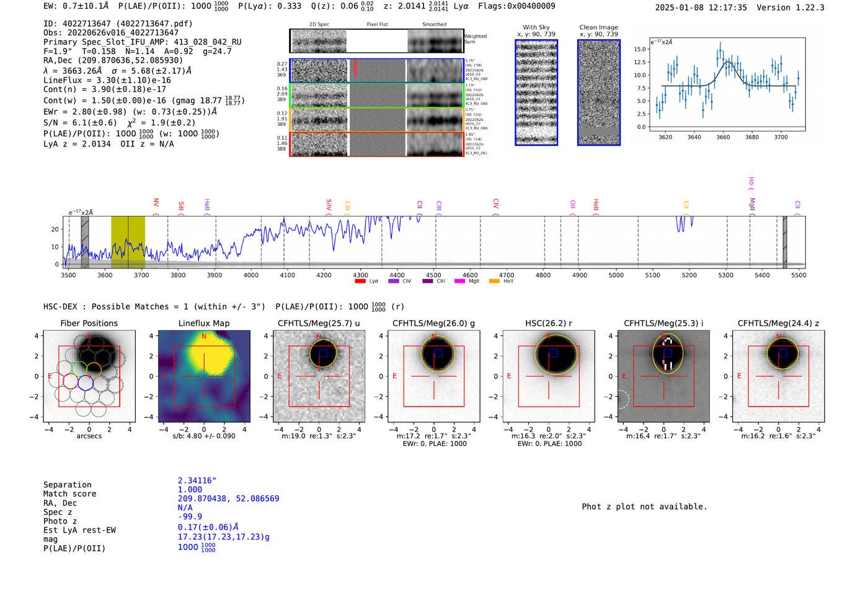Select the CFHTLS/Meg(25.3) i cutout

point(663,376)
